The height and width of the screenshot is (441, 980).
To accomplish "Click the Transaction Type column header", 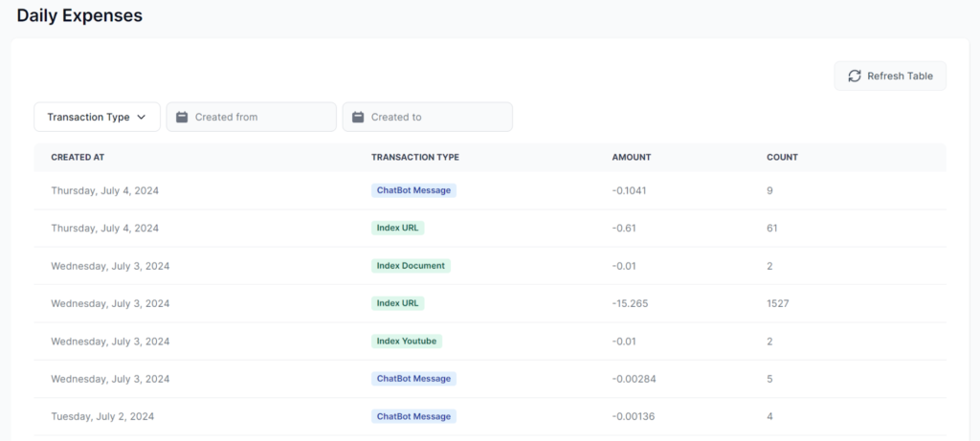I will [x=414, y=157].
